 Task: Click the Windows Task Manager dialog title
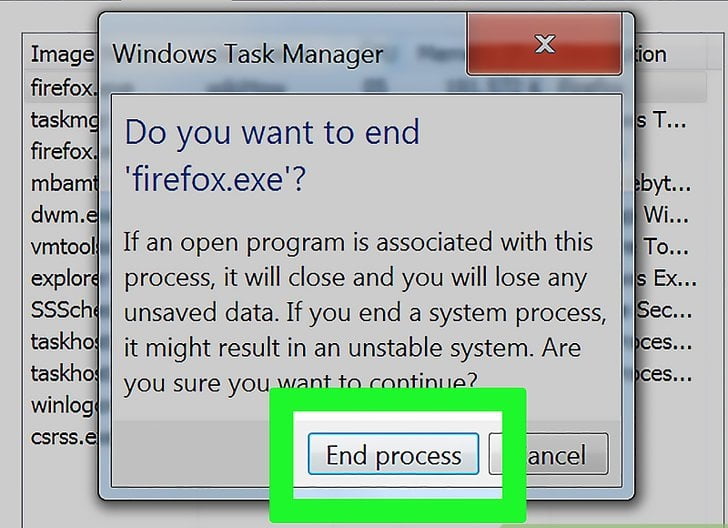click(247, 54)
